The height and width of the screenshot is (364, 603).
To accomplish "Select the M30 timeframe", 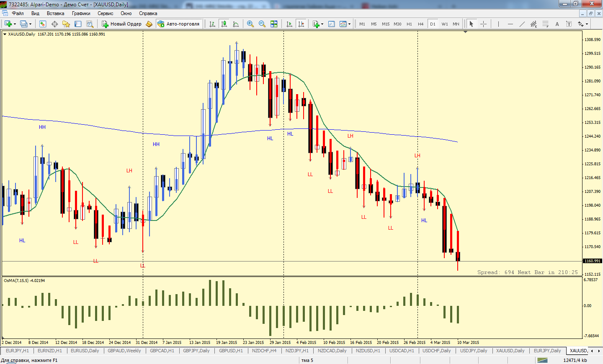I will click(397, 24).
